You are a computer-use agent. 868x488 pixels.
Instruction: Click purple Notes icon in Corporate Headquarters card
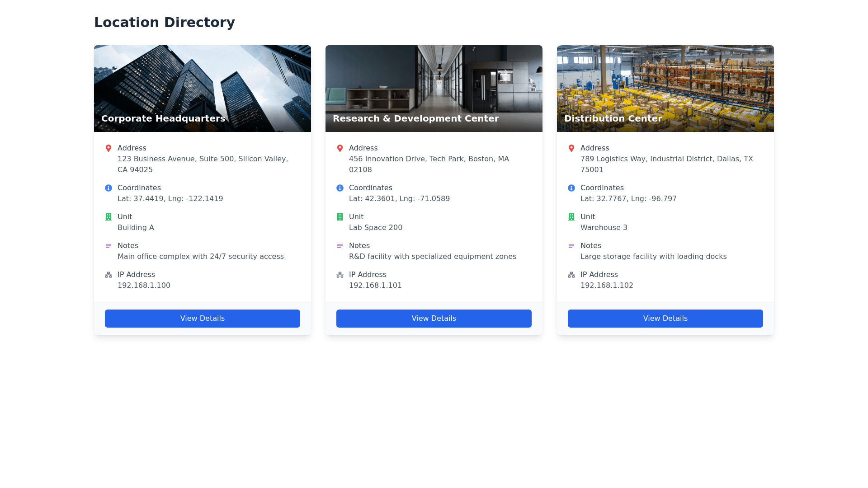pyautogui.click(x=108, y=246)
